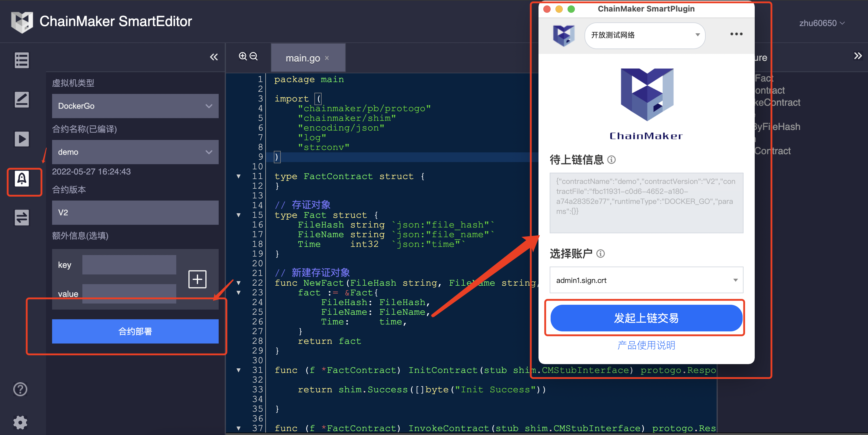
Task: Click the compile play icon in sidebar
Action: pos(22,139)
